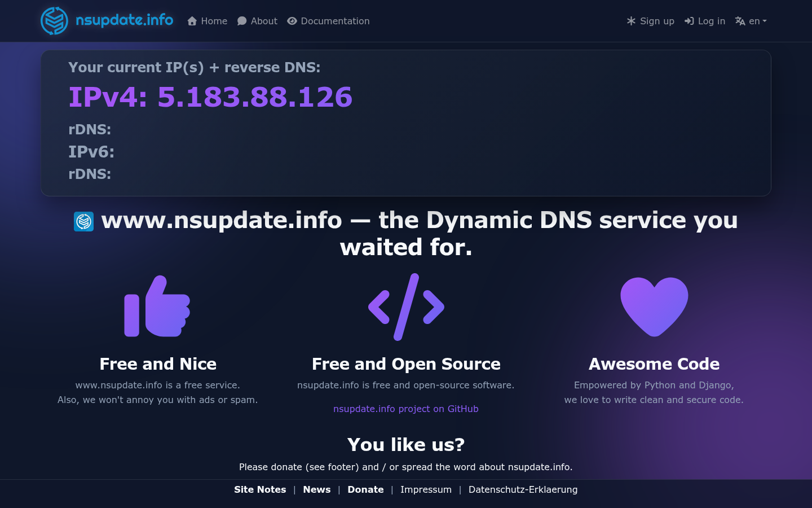Open the Impressum footer link
Viewport: 812px width, 508px height.
tap(426, 489)
